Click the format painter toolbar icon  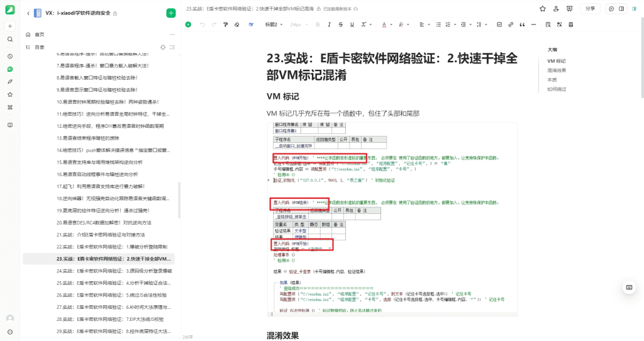pos(225,25)
